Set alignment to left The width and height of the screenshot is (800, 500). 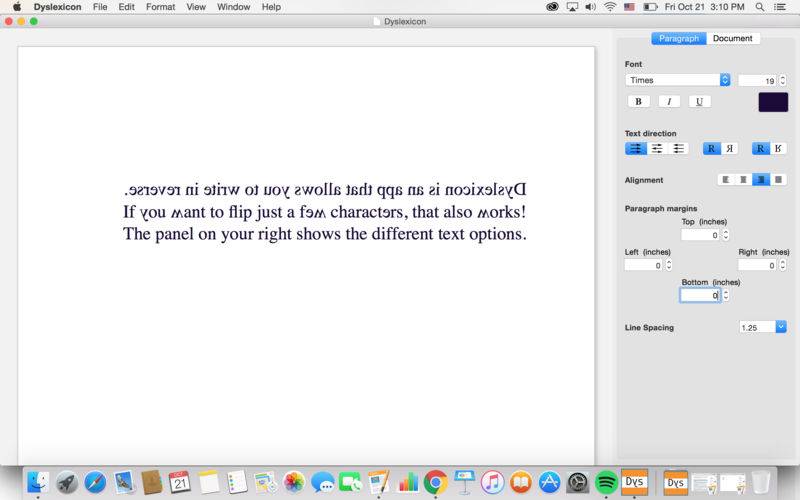coord(726,180)
